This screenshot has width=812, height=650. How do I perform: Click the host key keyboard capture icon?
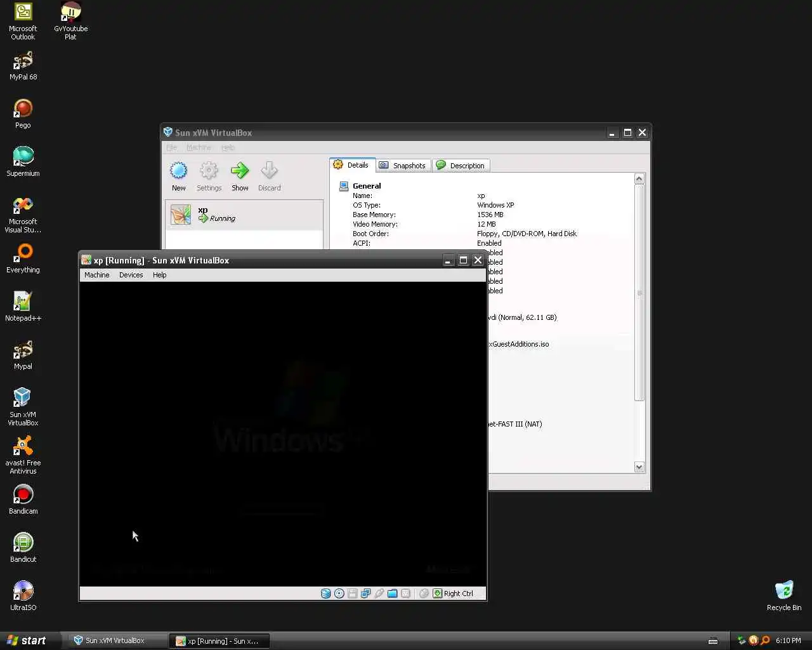click(x=438, y=594)
